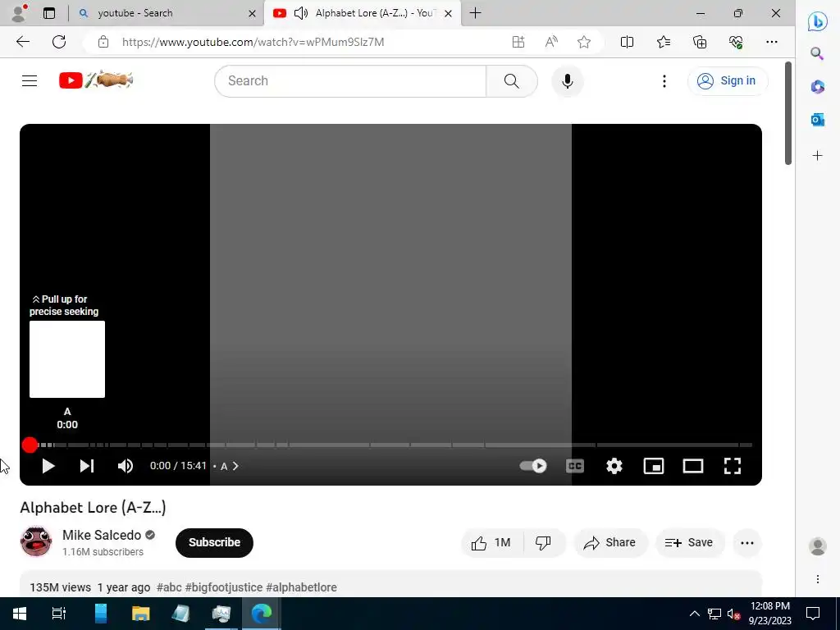
Task: Click the red progress bar scrubber
Action: point(30,445)
